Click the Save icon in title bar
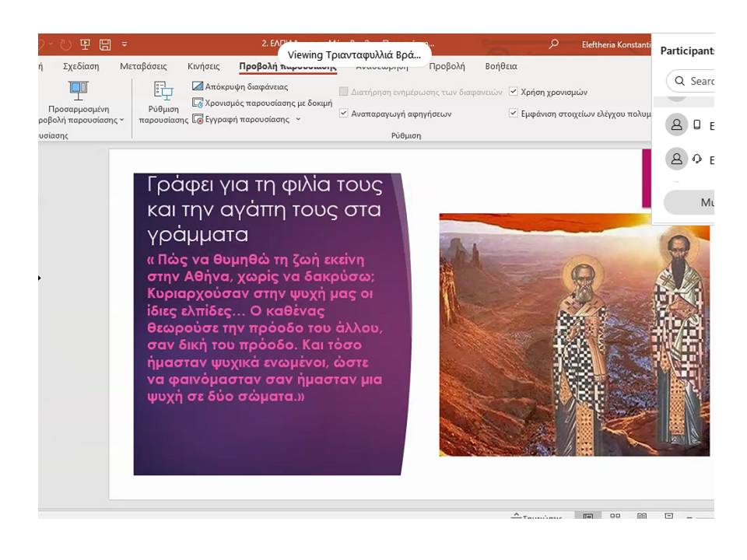The height and width of the screenshot is (560, 747). point(105,44)
